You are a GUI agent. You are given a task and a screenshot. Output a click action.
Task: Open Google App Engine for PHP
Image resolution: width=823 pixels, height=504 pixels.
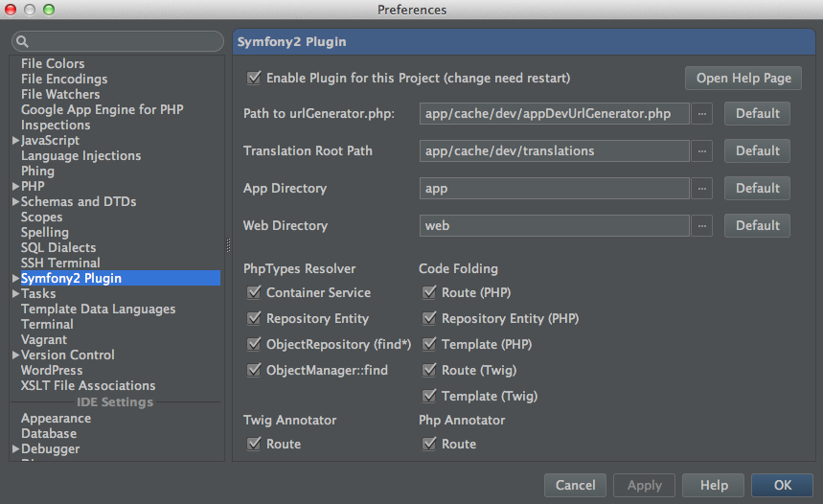(x=103, y=110)
